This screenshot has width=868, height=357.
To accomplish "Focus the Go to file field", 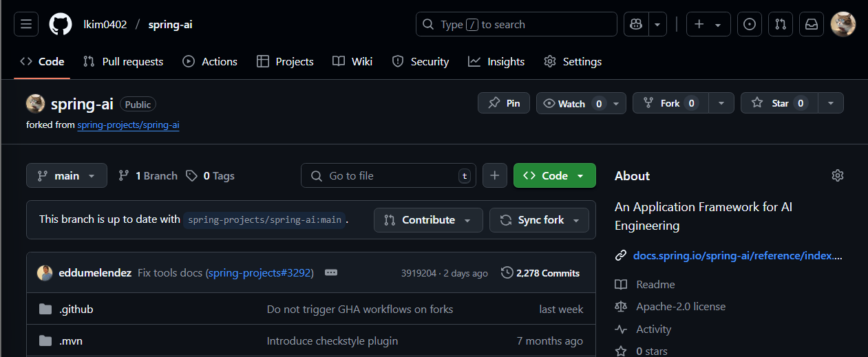I will (x=388, y=175).
